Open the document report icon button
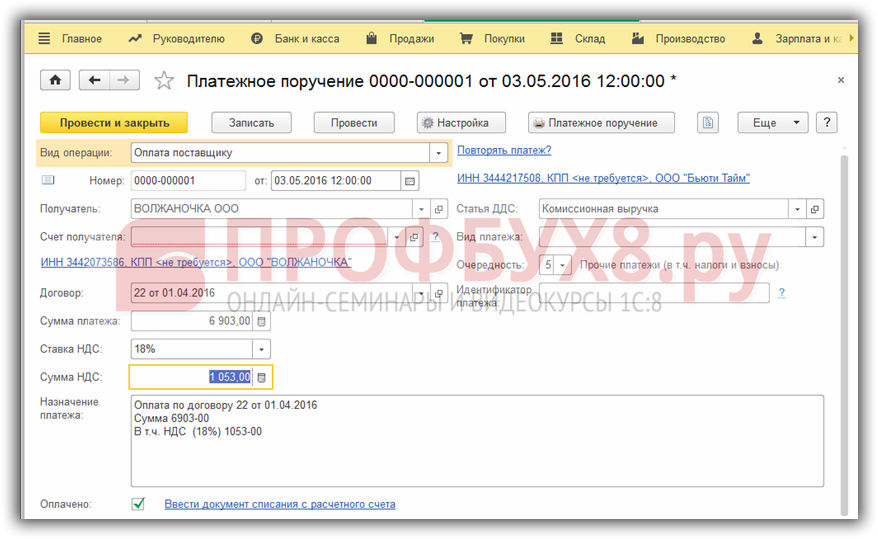 [x=708, y=123]
